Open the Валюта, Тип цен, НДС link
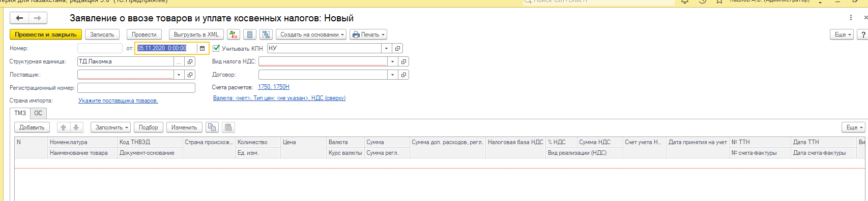868x201 pixels. [279, 98]
